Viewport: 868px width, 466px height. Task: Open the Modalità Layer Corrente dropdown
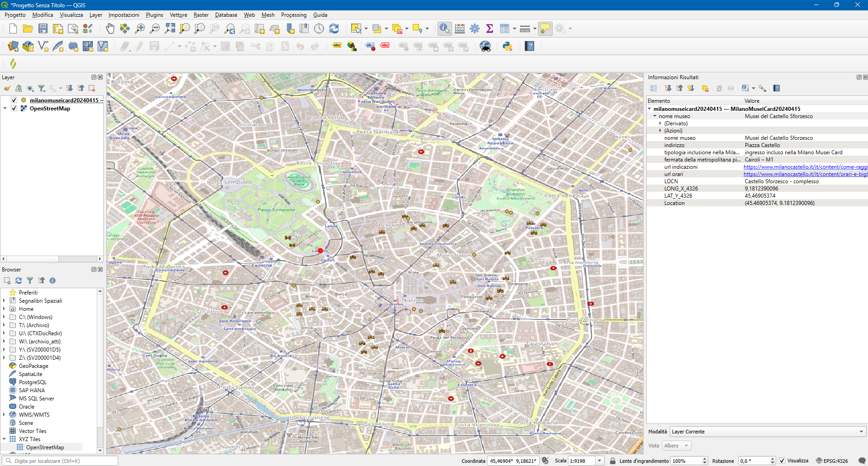pyautogui.click(x=768, y=432)
